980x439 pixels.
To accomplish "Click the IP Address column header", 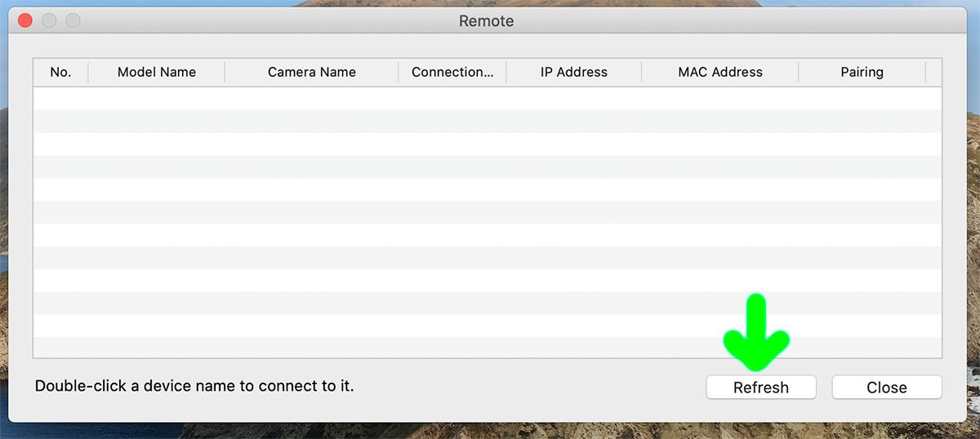I will (x=574, y=72).
